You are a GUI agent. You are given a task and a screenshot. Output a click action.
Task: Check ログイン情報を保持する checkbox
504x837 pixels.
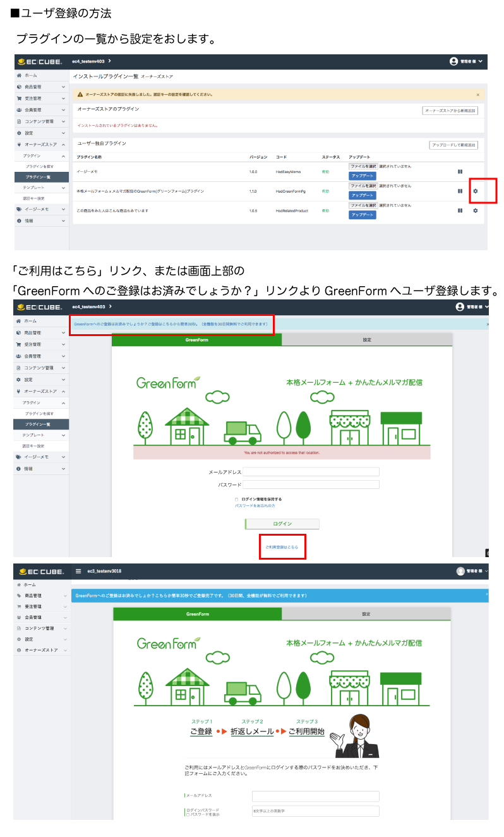(236, 499)
